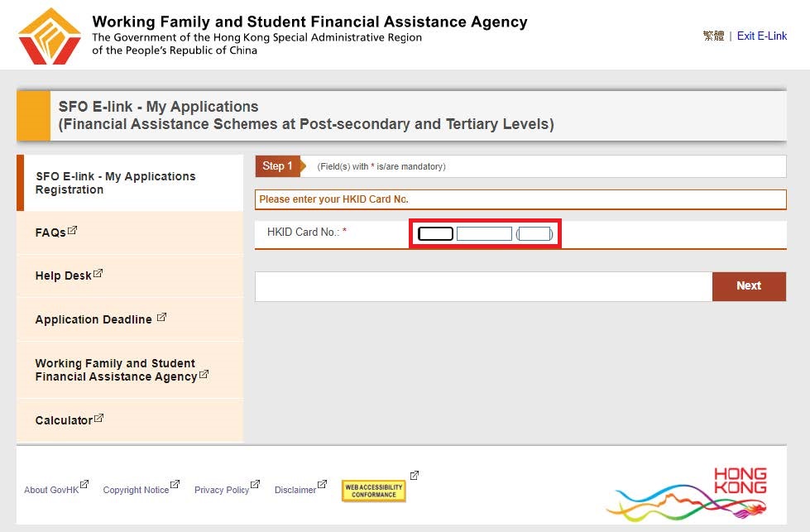Click external link icon beside Help Desk
This screenshot has width=810, height=532.
click(x=98, y=273)
